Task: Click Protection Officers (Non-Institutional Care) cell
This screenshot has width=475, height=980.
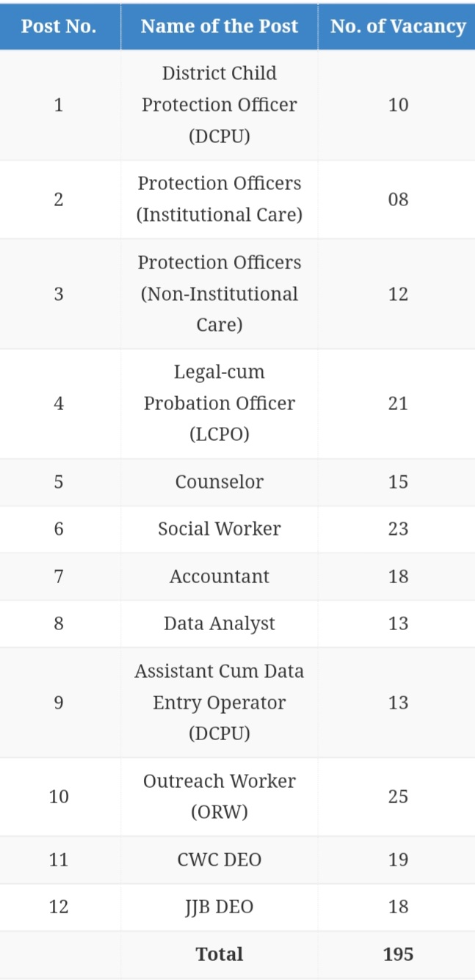Action: (x=219, y=293)
